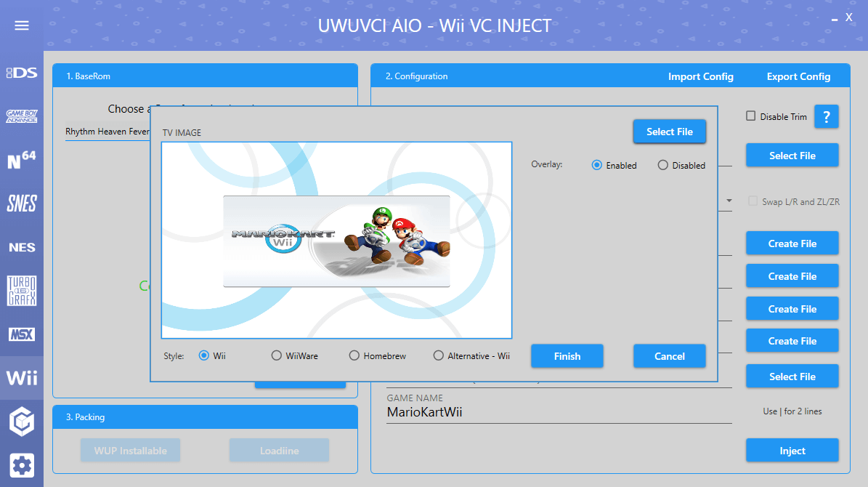Click Export Config

(x=798, y=76)
